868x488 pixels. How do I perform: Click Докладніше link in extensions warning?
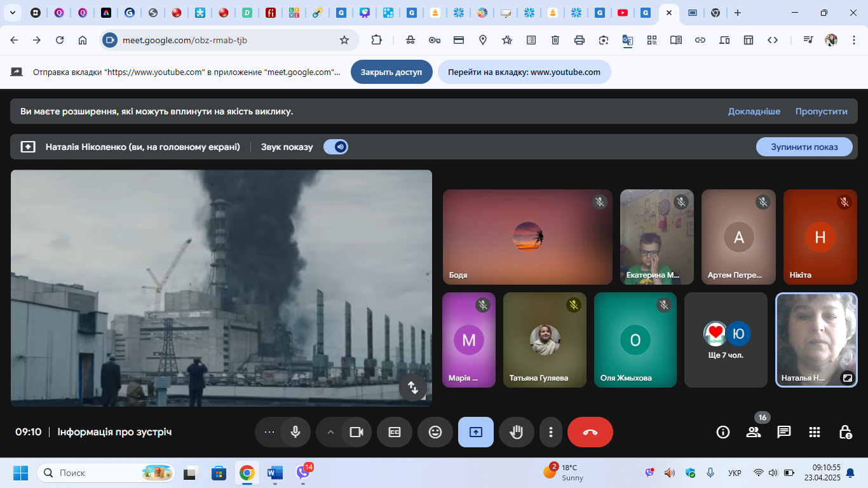coord(754,111)
